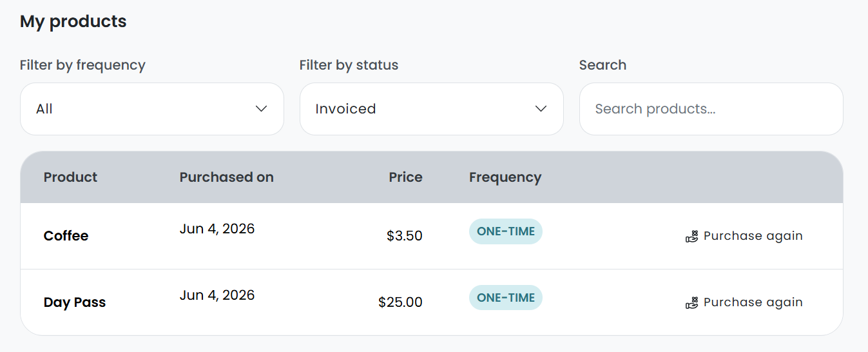Click the ONE-TIME badge in Day Pass row
Viewport: 868px width, 352px height.
point(506,298)
